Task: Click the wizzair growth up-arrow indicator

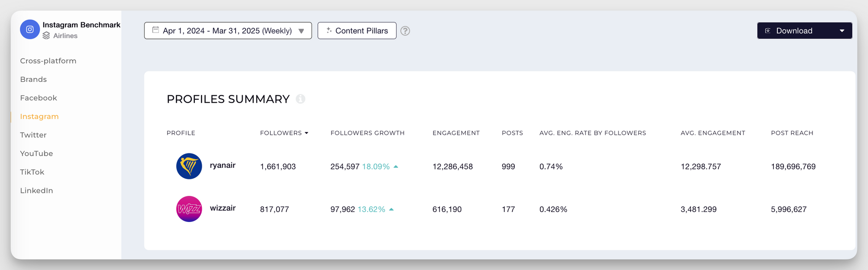Action: point(391,209)
